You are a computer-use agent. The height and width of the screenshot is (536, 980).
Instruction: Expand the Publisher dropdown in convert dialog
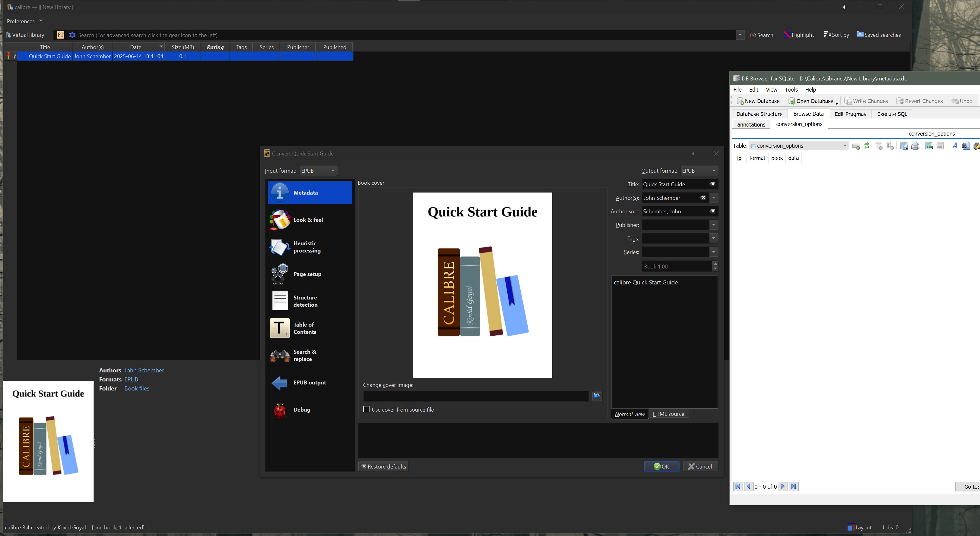coord(713,225)
